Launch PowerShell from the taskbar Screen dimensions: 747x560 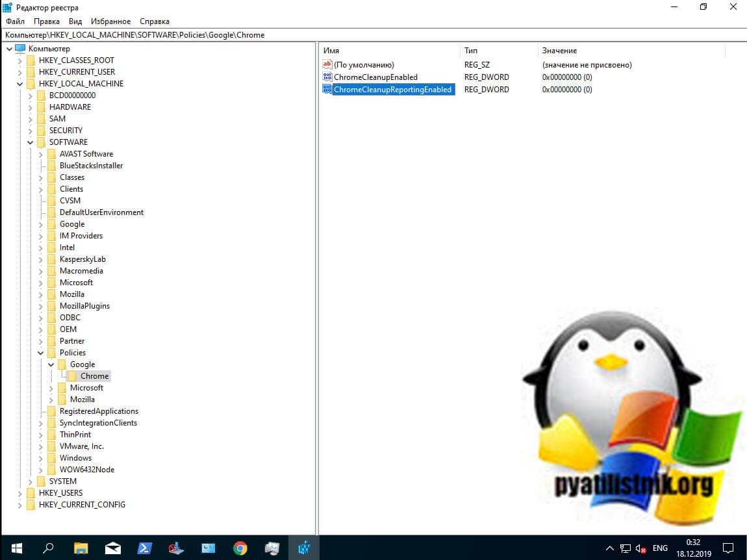click(144, 548)
